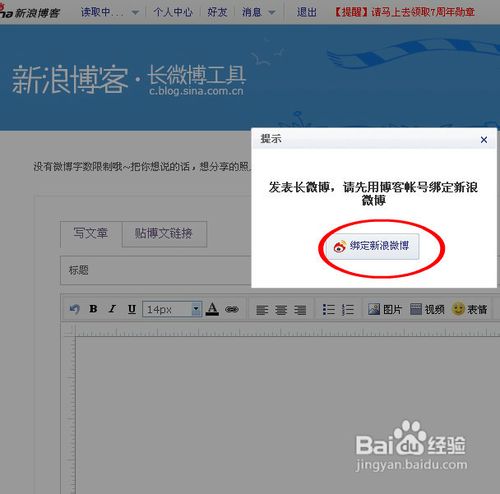Insert a numbered list
Image resolution: width=500 pixels, height=494 pixels.
(348, 310)
